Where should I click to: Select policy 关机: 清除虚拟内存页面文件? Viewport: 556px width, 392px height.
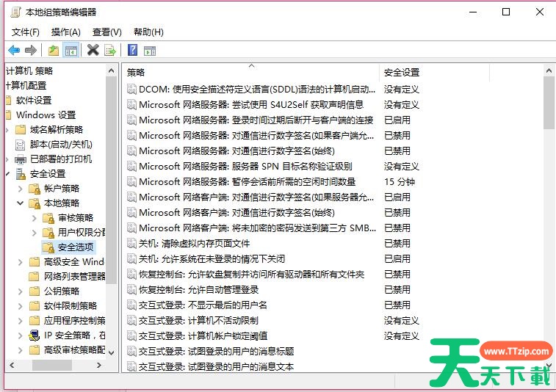click(194, 243)
